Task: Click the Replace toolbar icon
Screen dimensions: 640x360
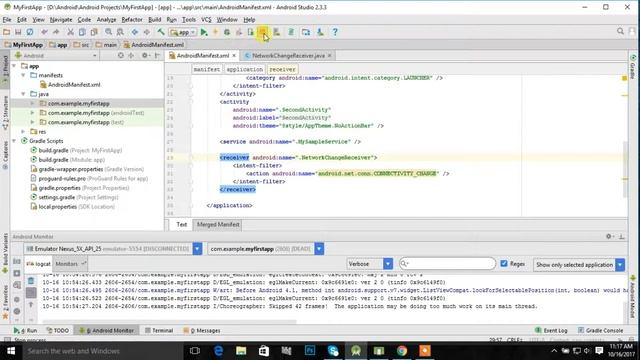Action: coord(120,32)
